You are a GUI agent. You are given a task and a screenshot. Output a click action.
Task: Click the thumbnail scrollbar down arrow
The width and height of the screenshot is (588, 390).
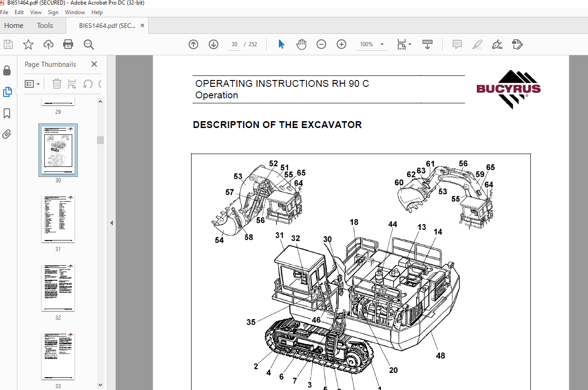[x=100, y=385]
